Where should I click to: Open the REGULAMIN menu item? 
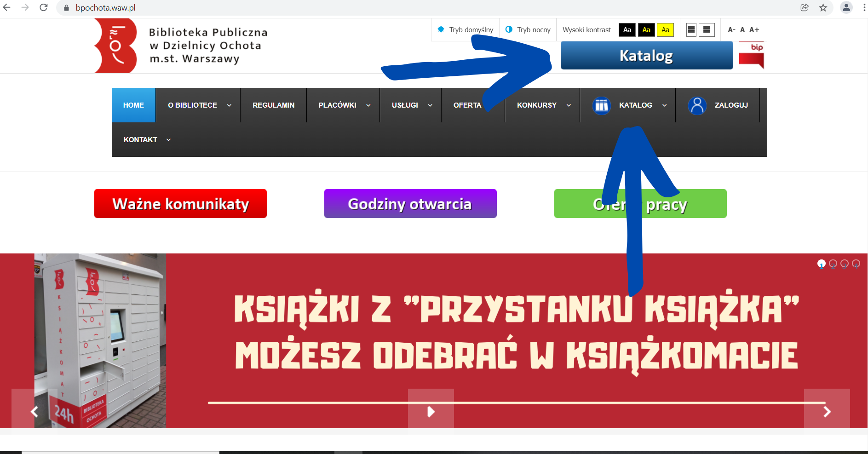273,105
